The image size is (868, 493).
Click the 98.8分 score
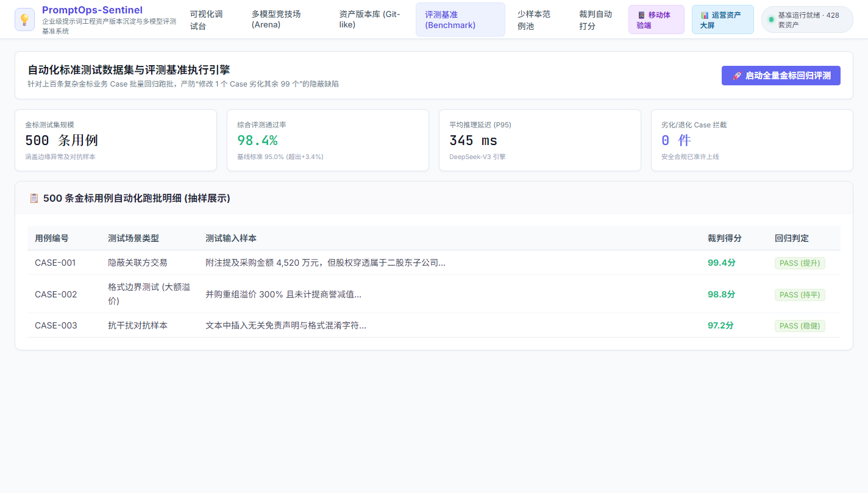pos(722,294)
